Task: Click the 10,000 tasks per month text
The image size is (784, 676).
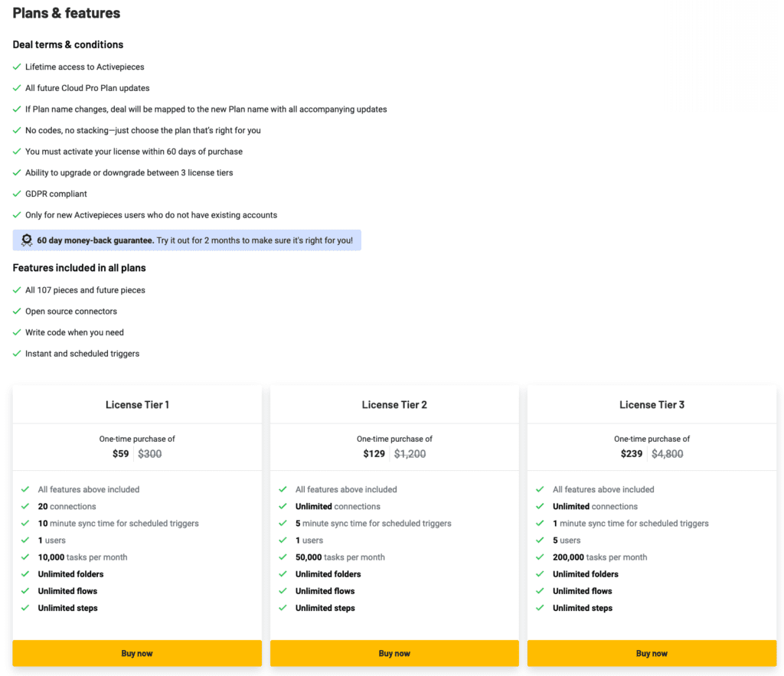Action: pos(83,557)
